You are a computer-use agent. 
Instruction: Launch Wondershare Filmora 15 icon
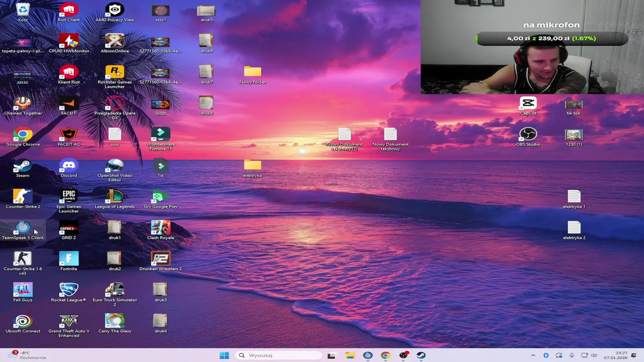tap(160, 140)
